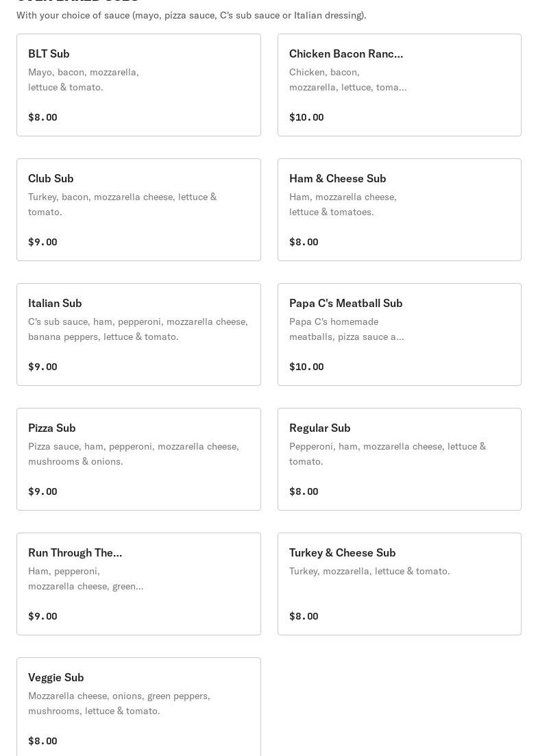Click Papa C's Meatball Sub $10.00 price
The width and height of the screenshot is (538, 756).
[x=306, y=367]
